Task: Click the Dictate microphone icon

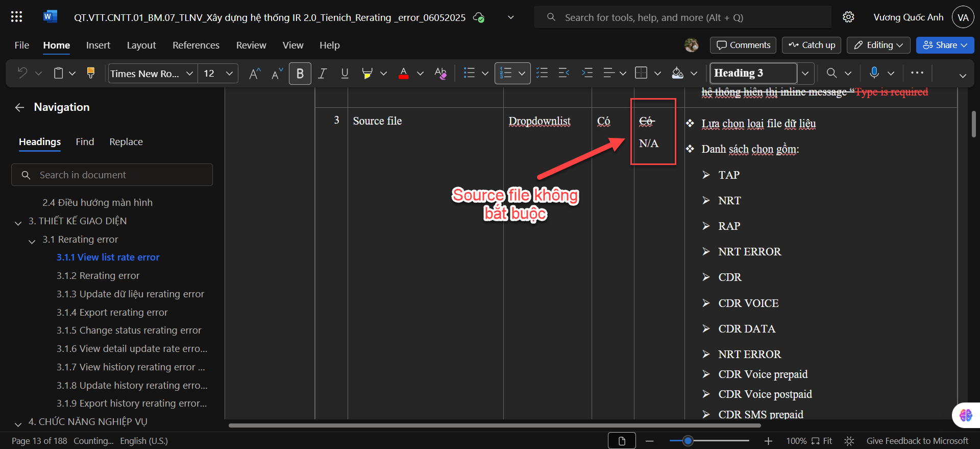Action: (874, 73)
